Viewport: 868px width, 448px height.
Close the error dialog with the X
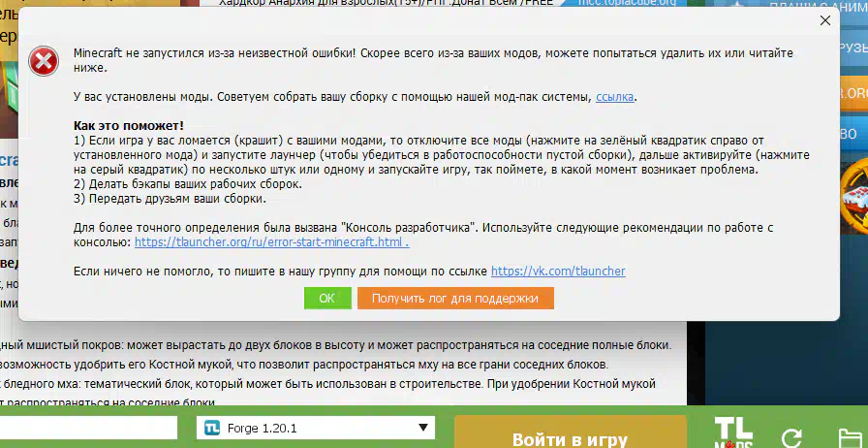[825, 19]
